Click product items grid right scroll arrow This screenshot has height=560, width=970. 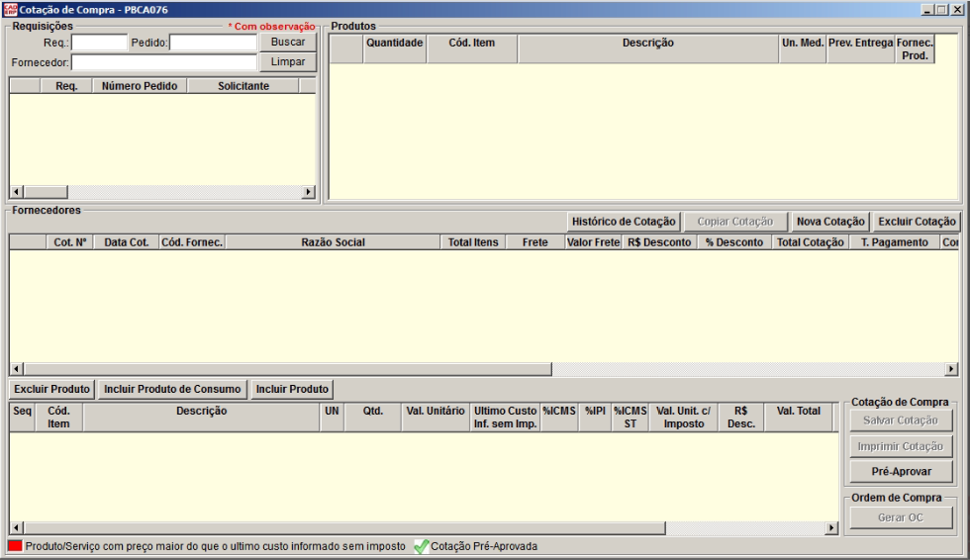point(832,528)
